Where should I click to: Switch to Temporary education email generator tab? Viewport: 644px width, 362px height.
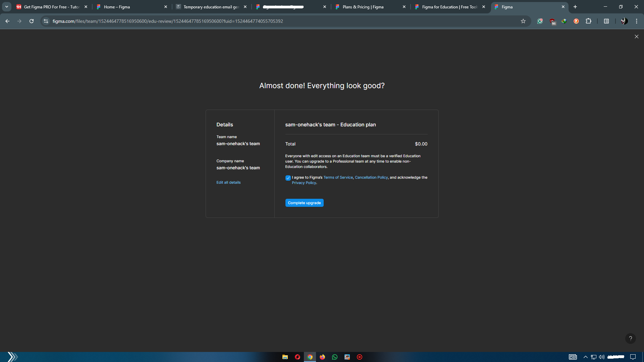point(212,7)
